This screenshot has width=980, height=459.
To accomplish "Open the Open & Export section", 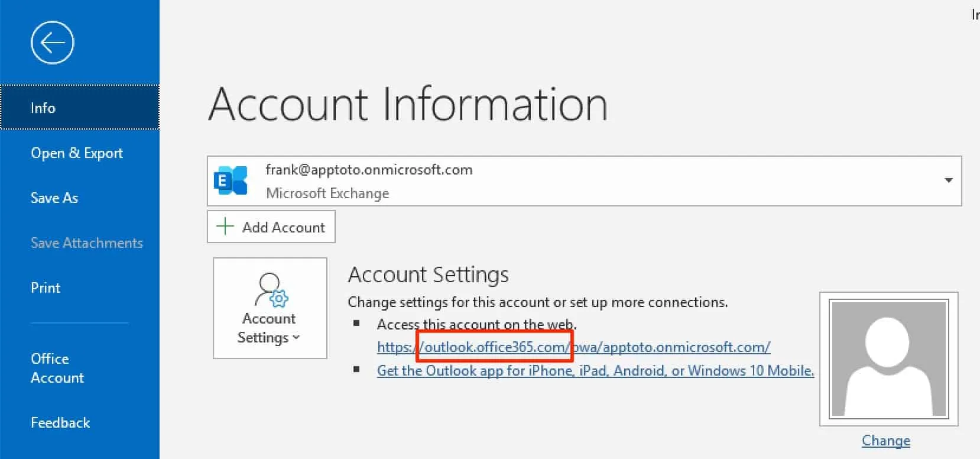I will pos(77,153).
